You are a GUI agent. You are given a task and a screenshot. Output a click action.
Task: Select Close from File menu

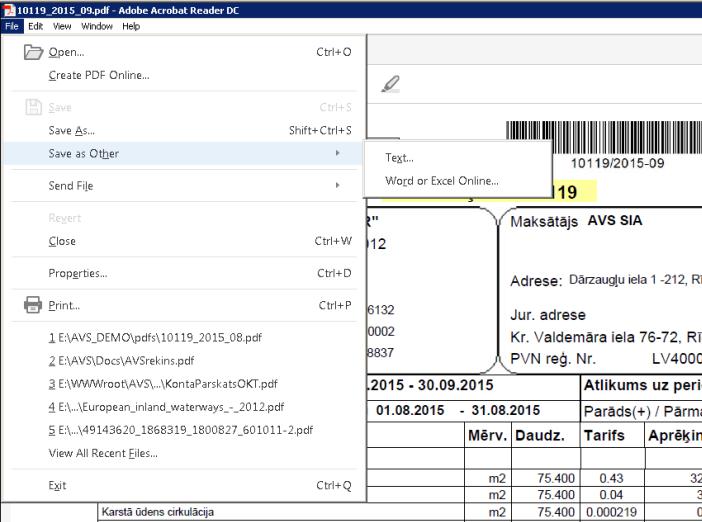coord(184,241)
